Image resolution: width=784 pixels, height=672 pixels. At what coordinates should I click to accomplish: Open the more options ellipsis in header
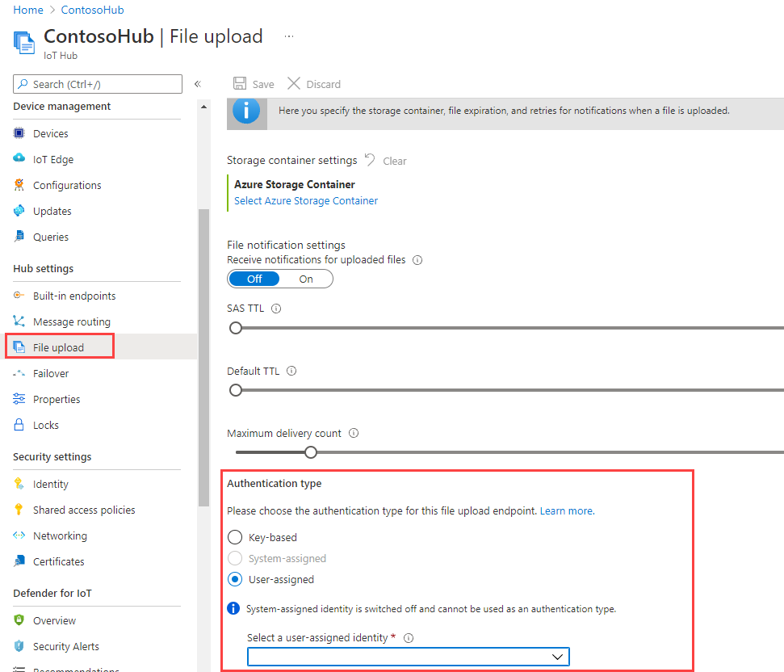click(289, 36)
